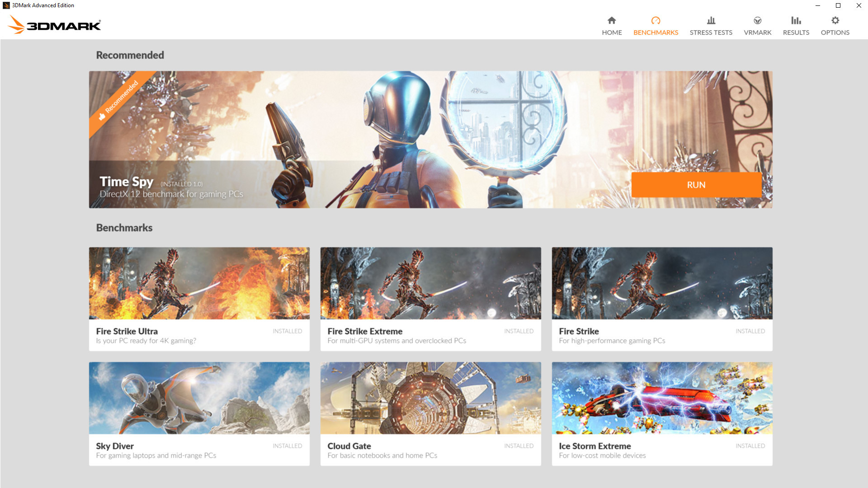
Task: Open the OPTIONS tab label
Action: (x=835, y=33)
